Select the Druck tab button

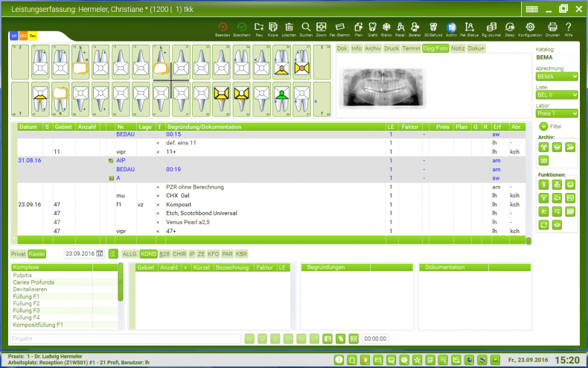tap(392, 48)
